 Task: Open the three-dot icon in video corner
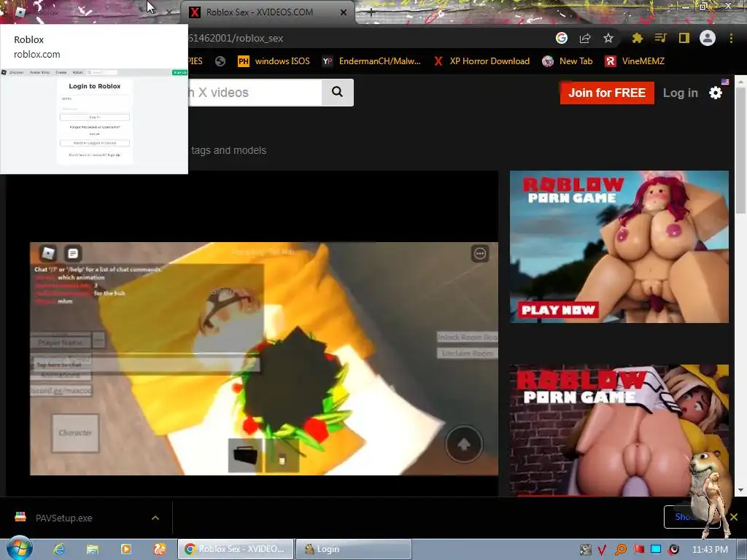tap(480, 253)
